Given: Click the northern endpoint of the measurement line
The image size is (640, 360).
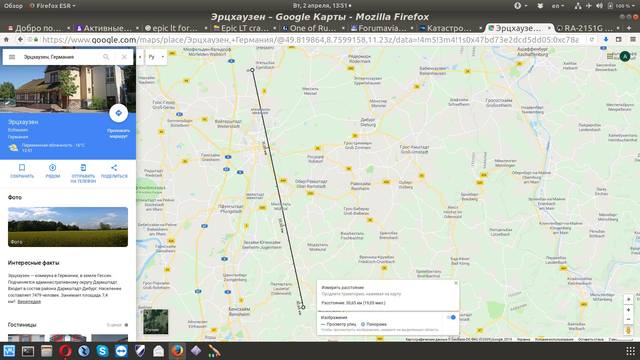Looking at the screenshot, I should [252, 70].
